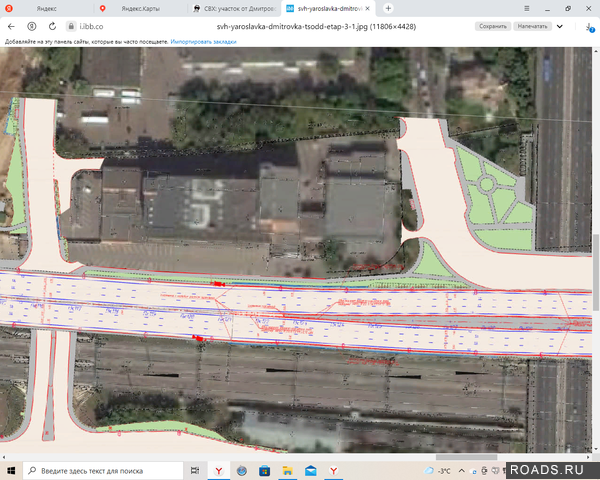600x480 pixels.
Task: Switch to the Яндекс.Карты tab
Action: point(138,8)
